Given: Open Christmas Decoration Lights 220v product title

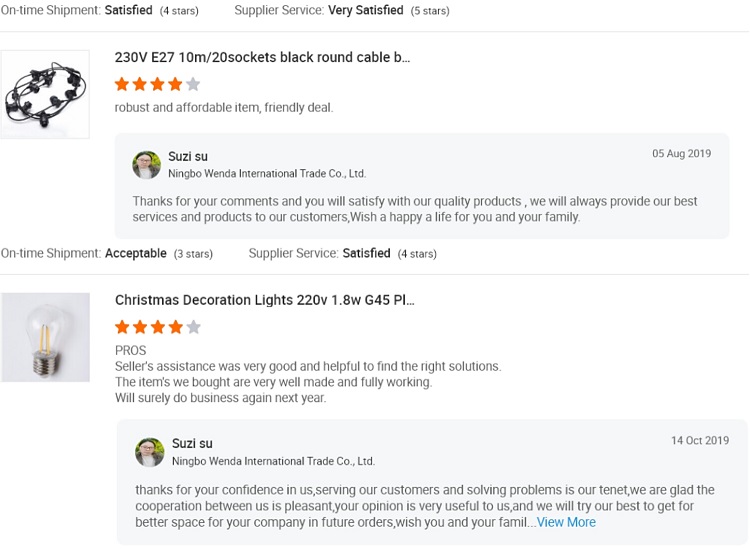Looking at the screenshot, I should (x=264, y=300).
